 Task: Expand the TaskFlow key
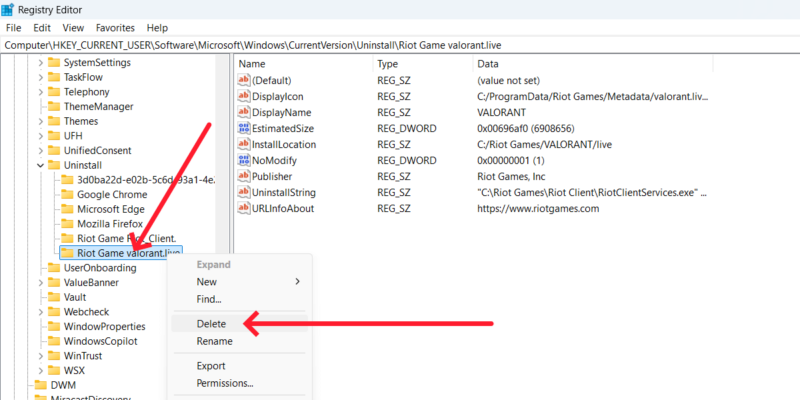pos(41,78)
